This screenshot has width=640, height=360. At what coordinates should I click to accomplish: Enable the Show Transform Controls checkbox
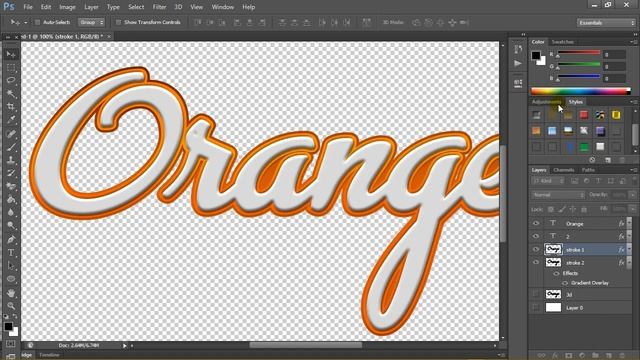[118, 22]
